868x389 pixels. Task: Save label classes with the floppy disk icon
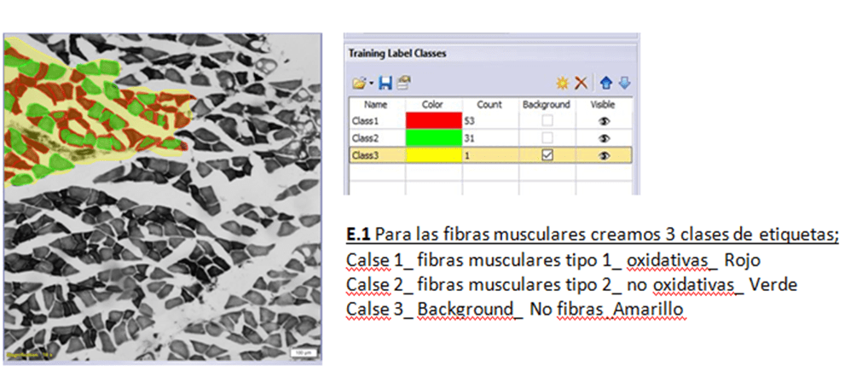point(385,83)
